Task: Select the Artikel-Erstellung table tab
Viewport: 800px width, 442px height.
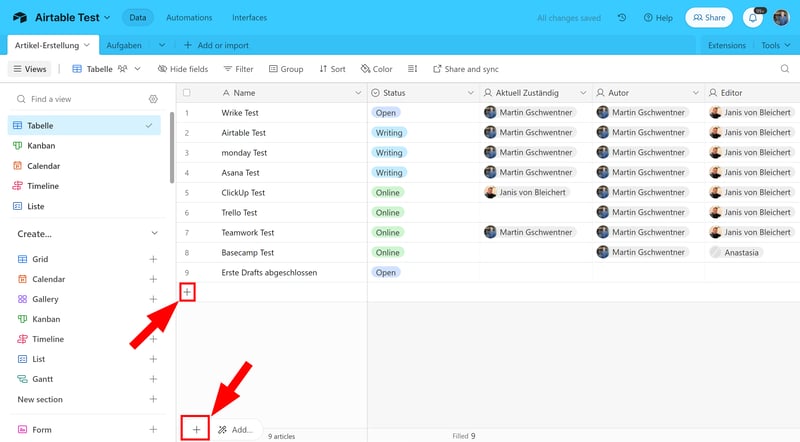Action: point(47,45)
